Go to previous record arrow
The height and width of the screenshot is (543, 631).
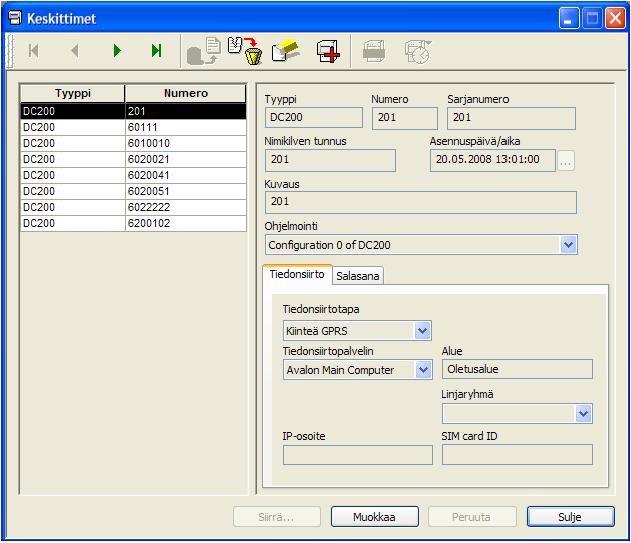pyautogui.click(x=75, y=51)
